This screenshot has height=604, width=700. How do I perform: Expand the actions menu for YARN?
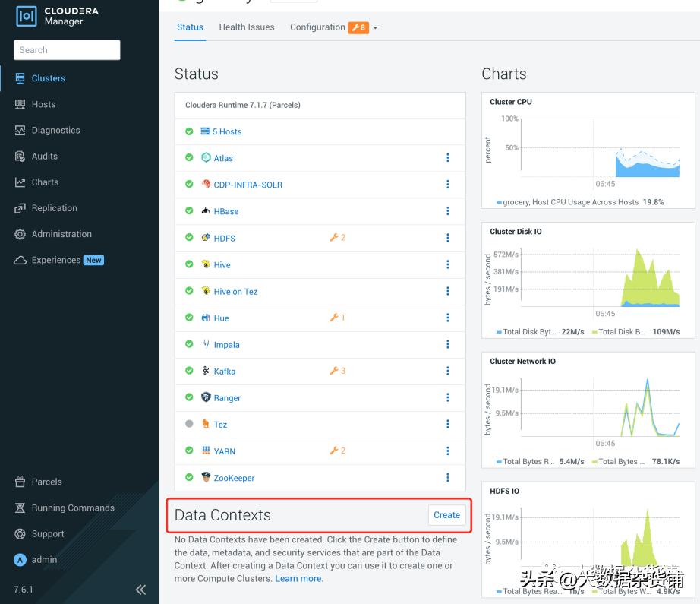pyautogui.click(x=448, y=451)
